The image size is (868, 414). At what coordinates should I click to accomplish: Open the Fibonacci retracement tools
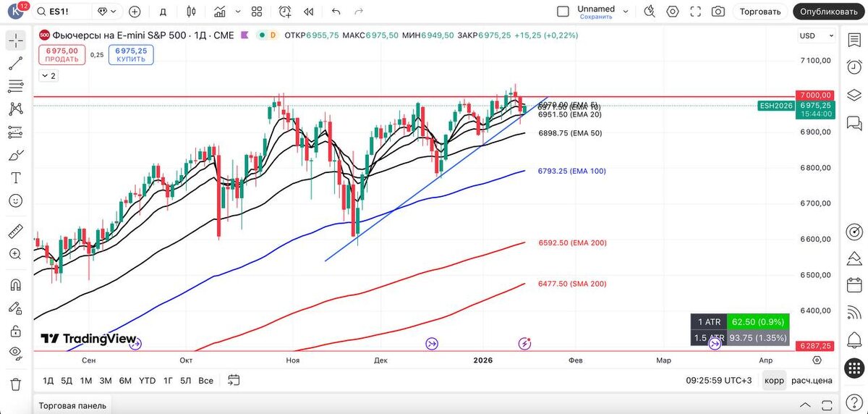15,86
